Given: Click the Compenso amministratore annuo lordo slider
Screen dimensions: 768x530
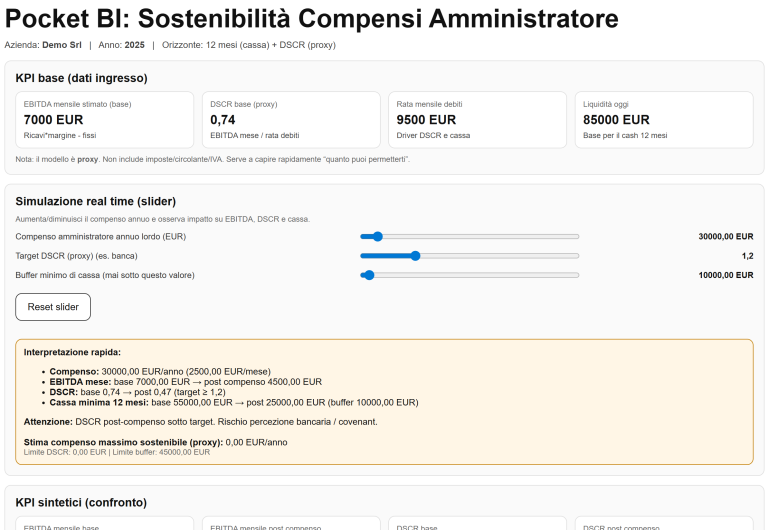Looking at the screenshot, I should pyautogui.click(x=469, y=237).
